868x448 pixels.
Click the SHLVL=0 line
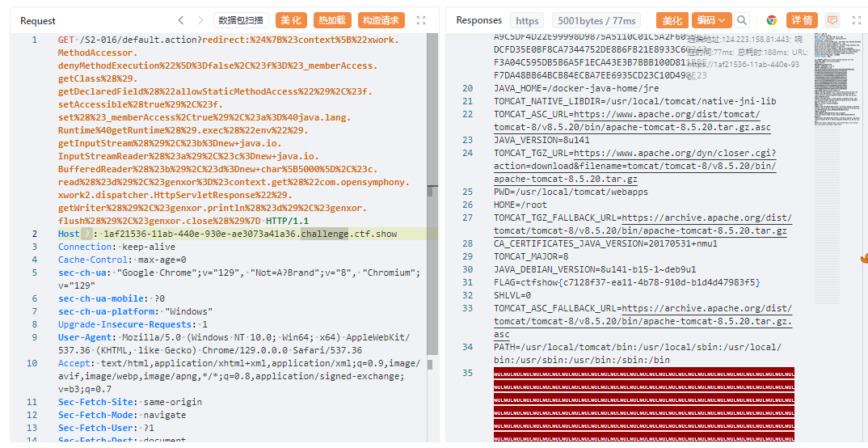[512, 295]
